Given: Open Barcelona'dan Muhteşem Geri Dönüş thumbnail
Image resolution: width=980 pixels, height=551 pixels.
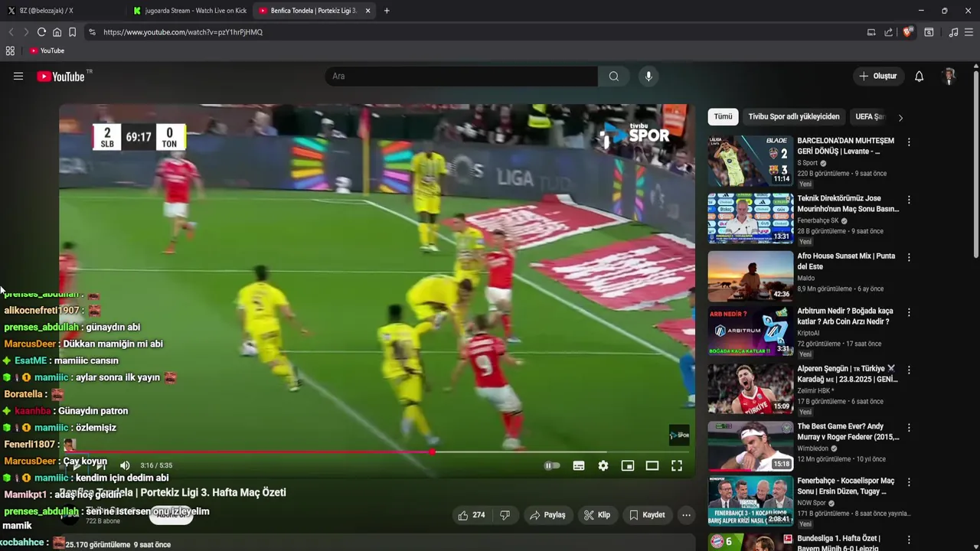Looking at the screenshot, I should click(x=750, y=161).
